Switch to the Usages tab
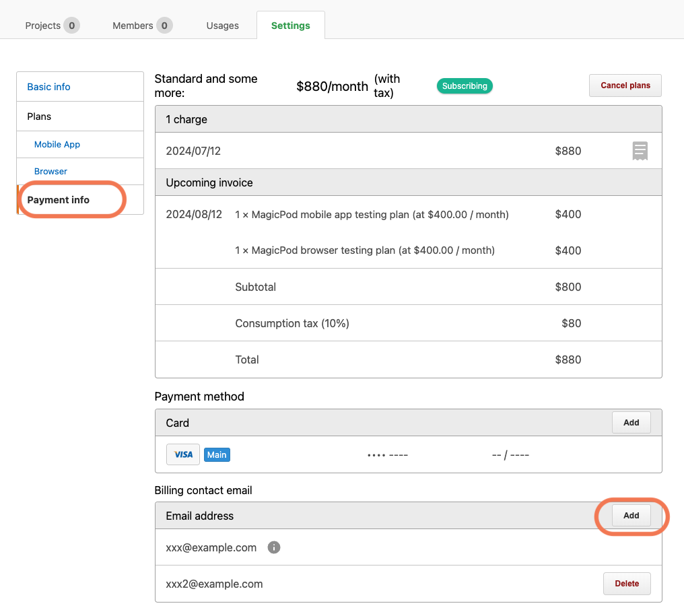Screen dimensions: 684x616 pyautogui.click(x=222, y=26)
